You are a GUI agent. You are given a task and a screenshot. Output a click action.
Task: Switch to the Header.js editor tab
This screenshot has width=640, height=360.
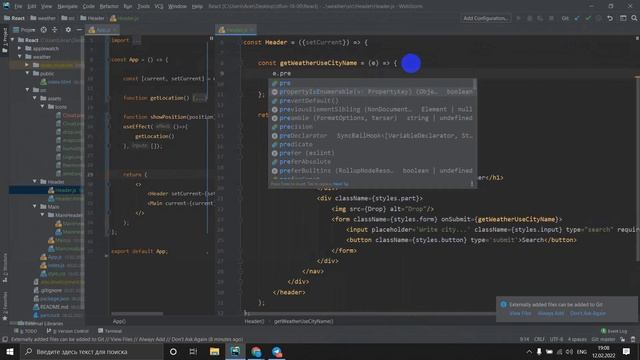coord(236,30)
